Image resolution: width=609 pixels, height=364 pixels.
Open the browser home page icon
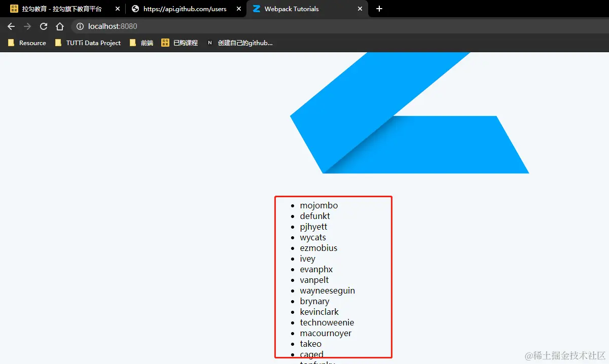coord(60,26)
